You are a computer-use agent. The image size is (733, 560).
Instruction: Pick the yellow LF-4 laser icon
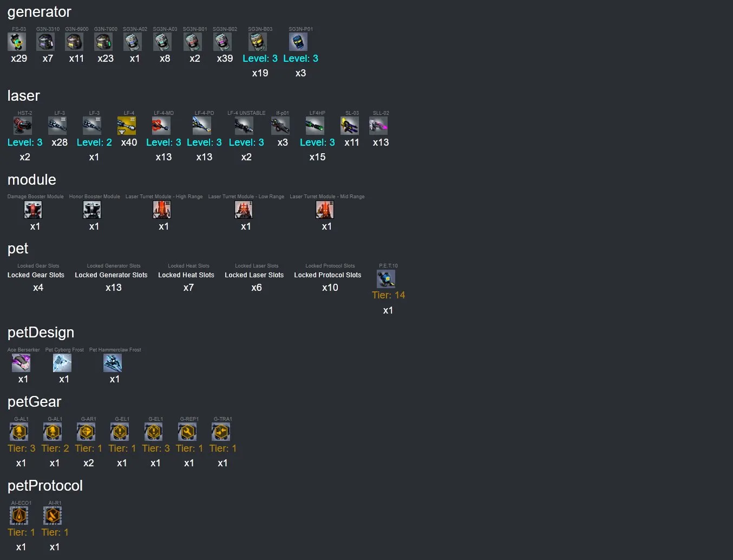[x=127, y=126]
